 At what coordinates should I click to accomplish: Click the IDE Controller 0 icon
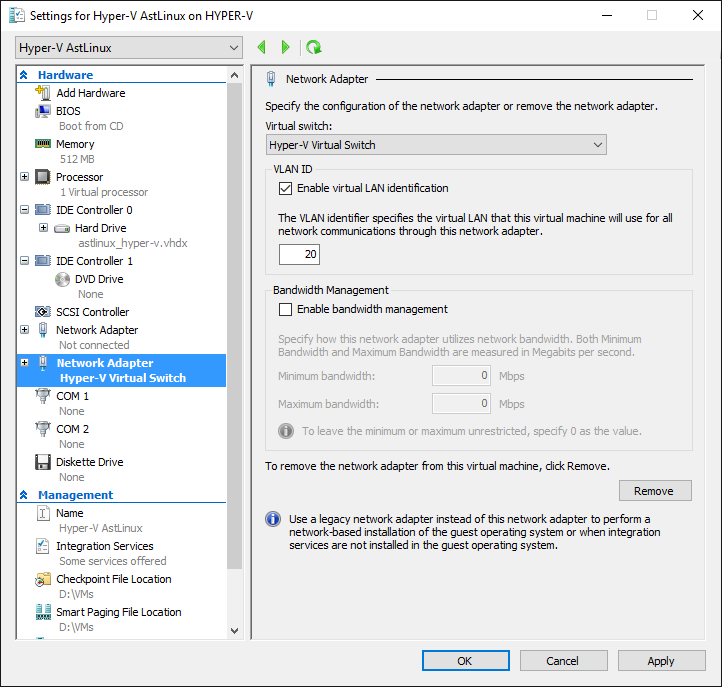[43, 210]
